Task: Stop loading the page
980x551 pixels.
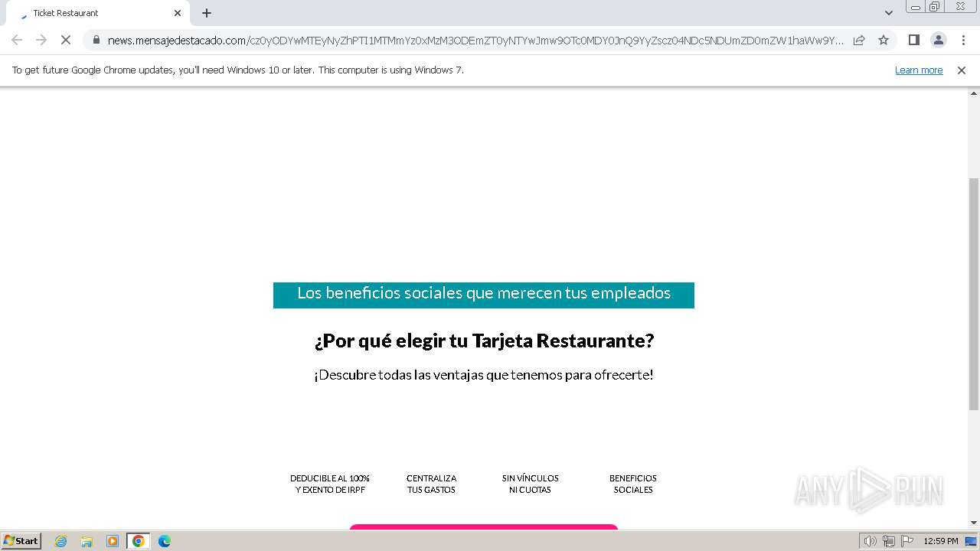Action: pos(66,40)
